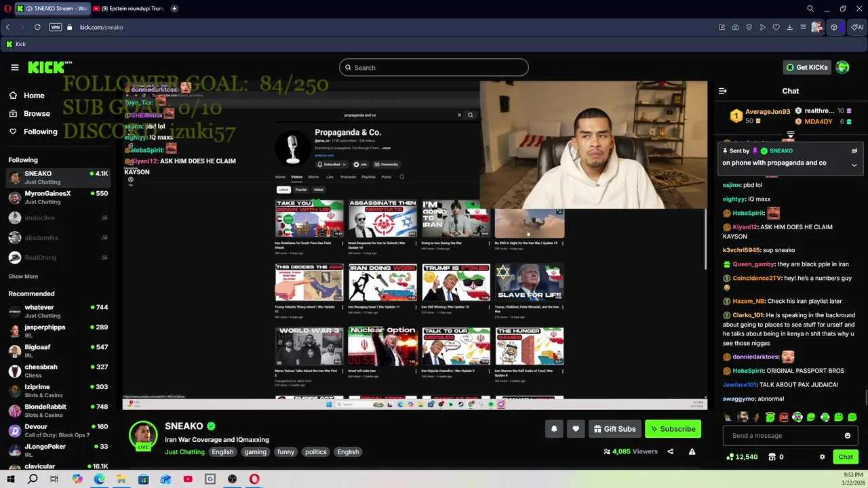Toggle follow heart for SNEAKO
The height and width of the screenshot is (488, 868).
pos(576,428)
